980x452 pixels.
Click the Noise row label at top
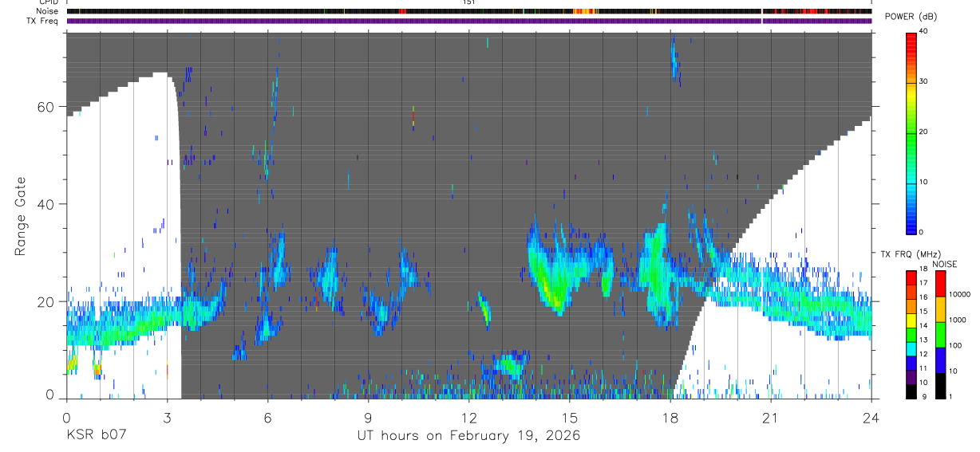click(x=48, y=11)
